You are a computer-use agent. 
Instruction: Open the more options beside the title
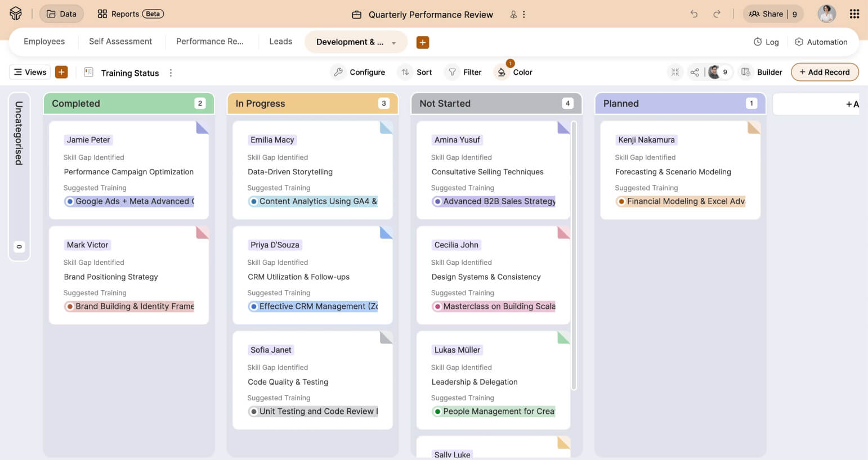point(524,15)
